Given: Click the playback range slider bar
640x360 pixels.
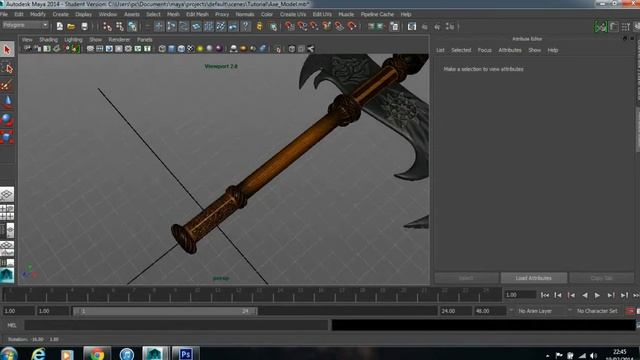Looking at the screenshot, I should click(x=165, y=311).
